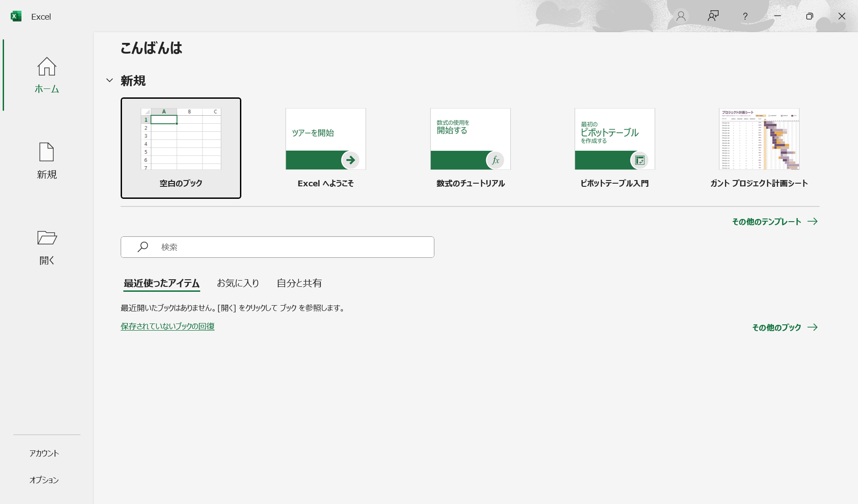The image size is (858, 504).
Task: Open the New (新規) page icon in sidebar
Action: click(46, 152)
